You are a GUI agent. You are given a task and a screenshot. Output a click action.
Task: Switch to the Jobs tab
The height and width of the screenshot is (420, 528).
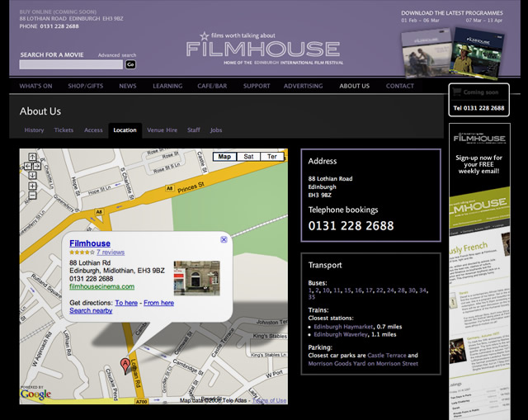[216, 130]
